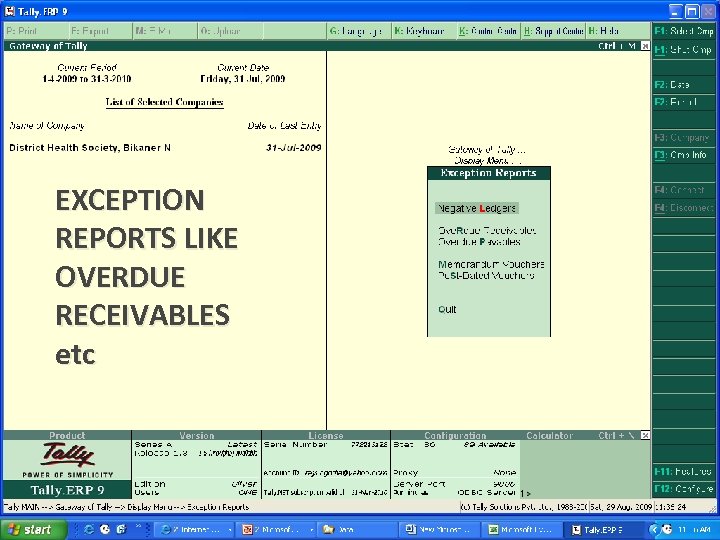Choose Quit in Exception Reports menu
Viewport: 720px width, 540px height.
pos(447,309)
